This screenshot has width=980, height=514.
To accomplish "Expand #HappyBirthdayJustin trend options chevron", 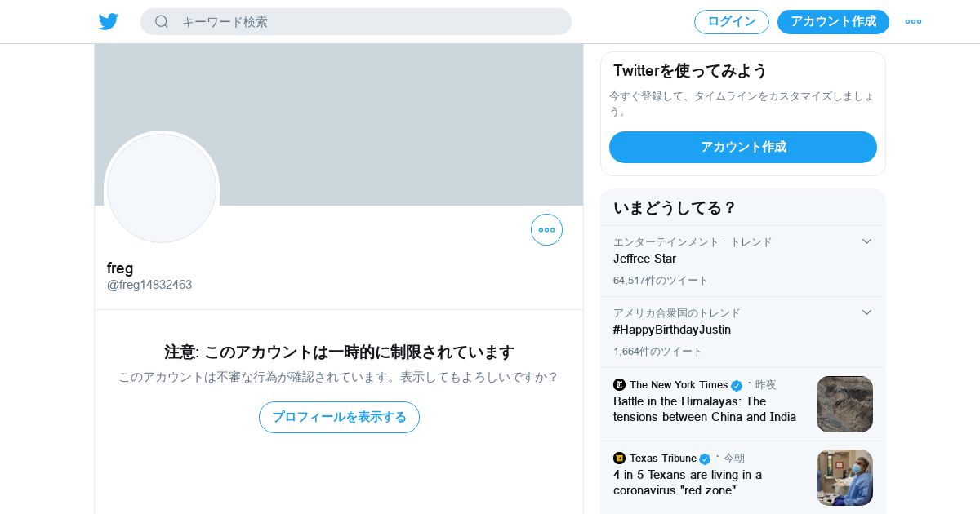I will (x=866, y=312).
